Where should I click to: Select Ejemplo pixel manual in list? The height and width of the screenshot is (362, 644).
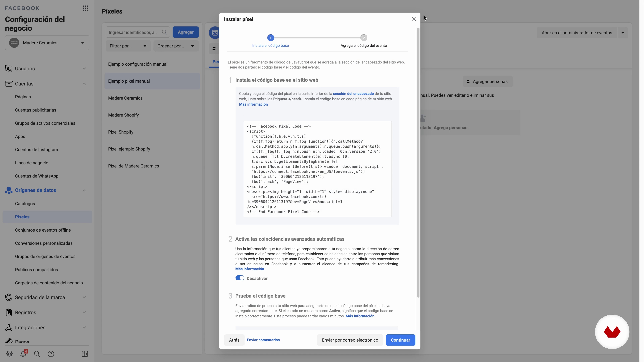click(152, 81)
